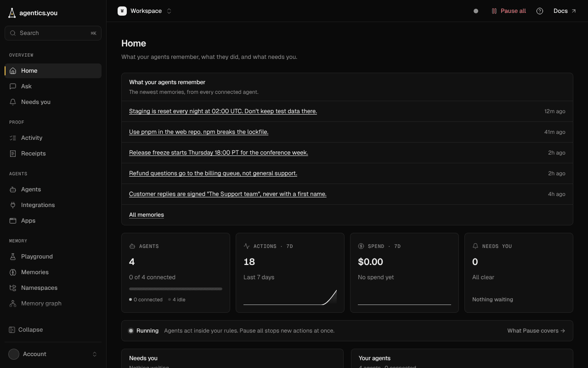The image size is (588, 368).
Task: Click the Receipts document icon
Action: pos(13,154)
